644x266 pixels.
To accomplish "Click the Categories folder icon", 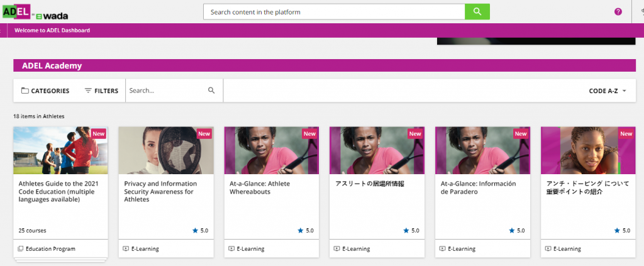I will pyautogui.click(x=25, y=91).
